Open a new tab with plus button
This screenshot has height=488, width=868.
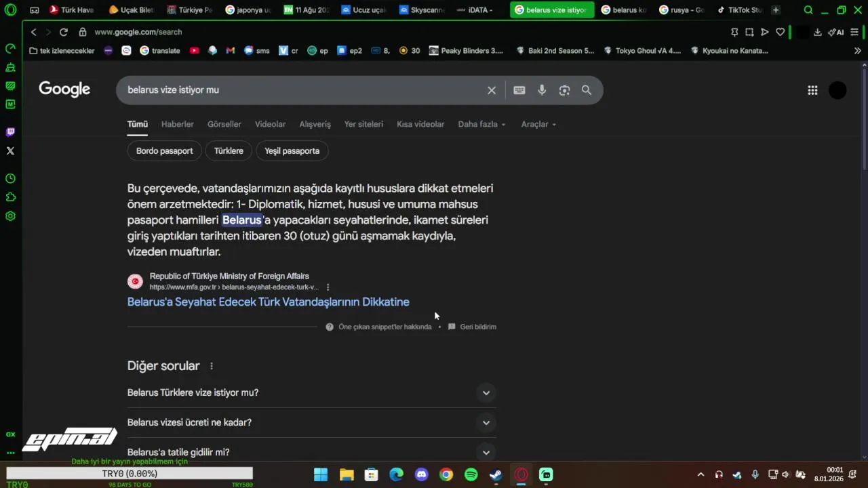coord(776,10)
